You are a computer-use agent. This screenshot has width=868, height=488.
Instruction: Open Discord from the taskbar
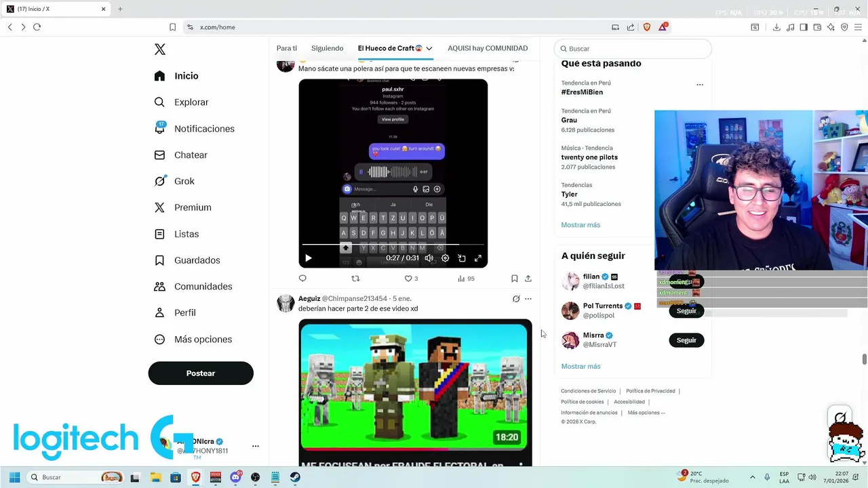235,477
